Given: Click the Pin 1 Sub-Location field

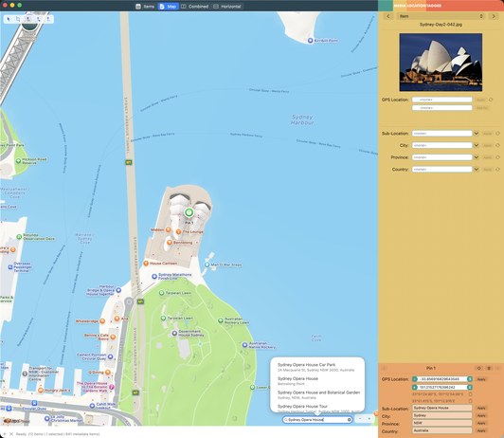Looking at the screenshot, I should point(442,408).
